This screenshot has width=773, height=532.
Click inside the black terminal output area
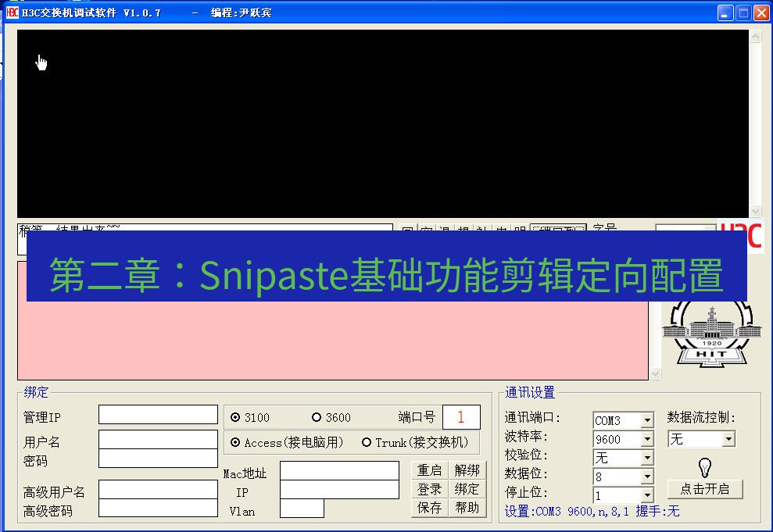pos(382,123)
